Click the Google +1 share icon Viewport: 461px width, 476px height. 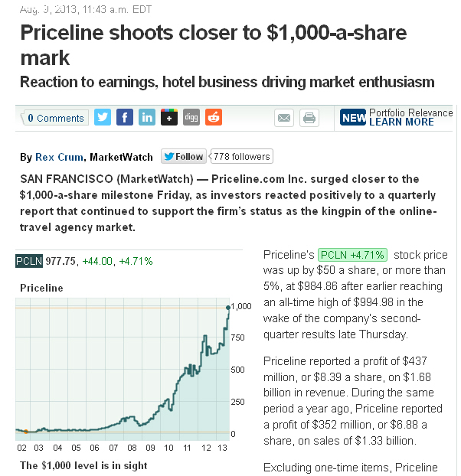(169, 117)
